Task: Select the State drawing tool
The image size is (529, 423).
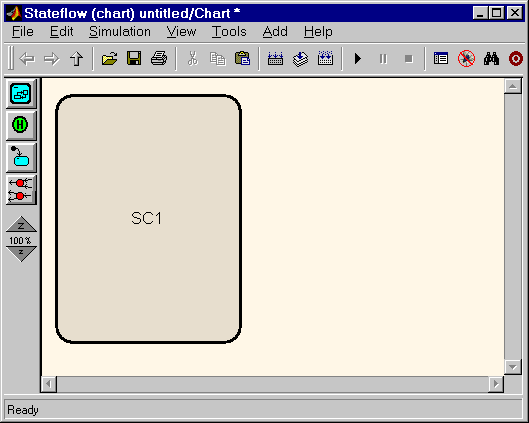Action: pos(21,93)
